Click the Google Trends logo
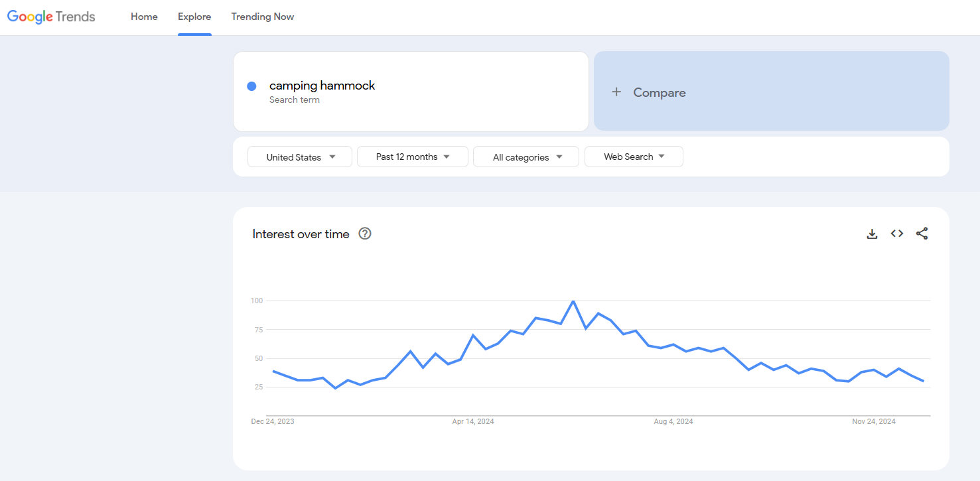 click(x=51, y=17)
